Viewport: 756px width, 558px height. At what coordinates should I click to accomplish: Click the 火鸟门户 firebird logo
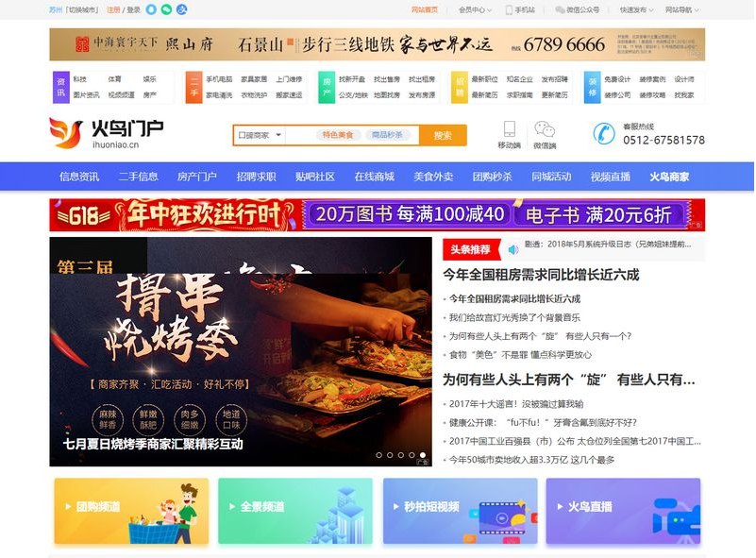pos(106,132)
